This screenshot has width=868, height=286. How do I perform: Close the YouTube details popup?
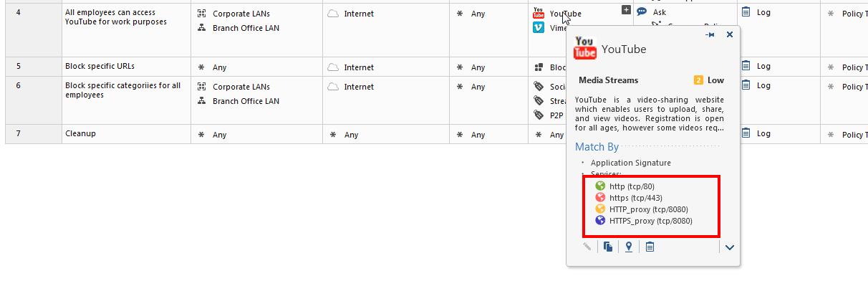(730, 34)
